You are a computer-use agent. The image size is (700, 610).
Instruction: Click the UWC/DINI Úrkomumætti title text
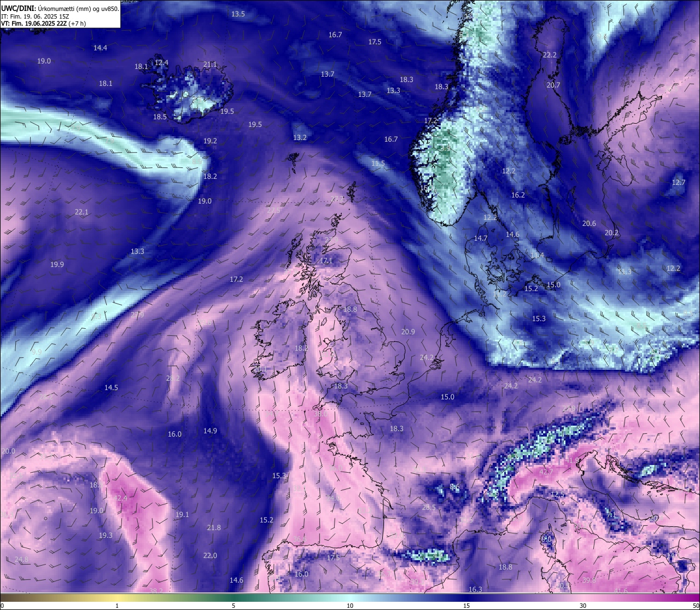click(60, 8)
